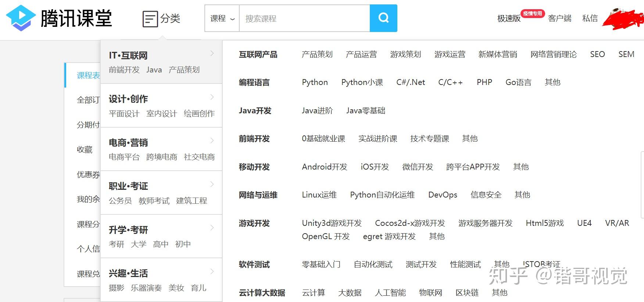644x302 pixels.
Task: Expand the 兴趣·生活 category arrow
Action: [x=212, y=271]
